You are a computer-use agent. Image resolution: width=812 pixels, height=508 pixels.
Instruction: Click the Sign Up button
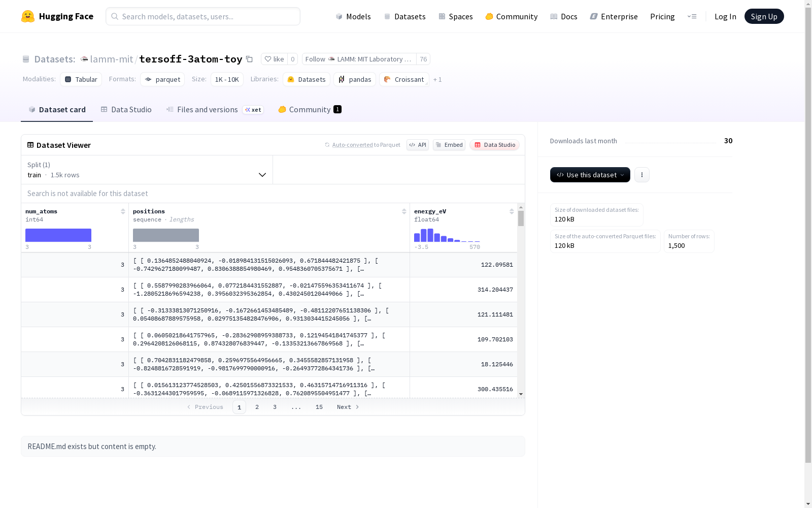pos(764,16)
